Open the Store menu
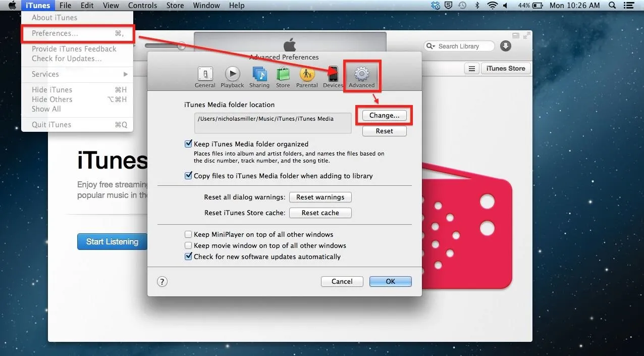 click(x=175, y=6)
